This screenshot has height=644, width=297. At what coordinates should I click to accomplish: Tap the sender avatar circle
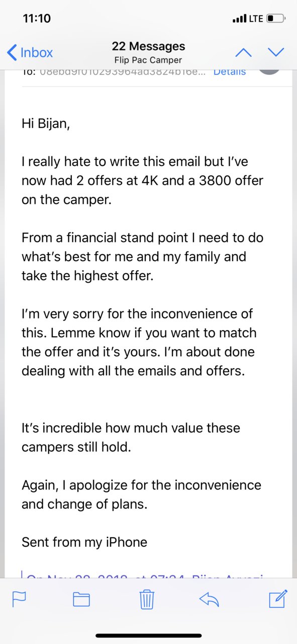[x=269, y=70]
